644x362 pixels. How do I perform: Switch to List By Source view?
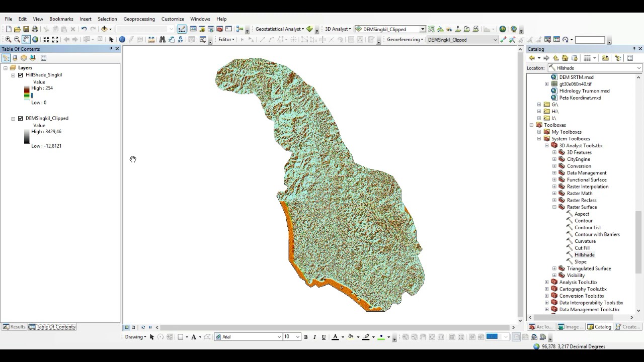15,58
